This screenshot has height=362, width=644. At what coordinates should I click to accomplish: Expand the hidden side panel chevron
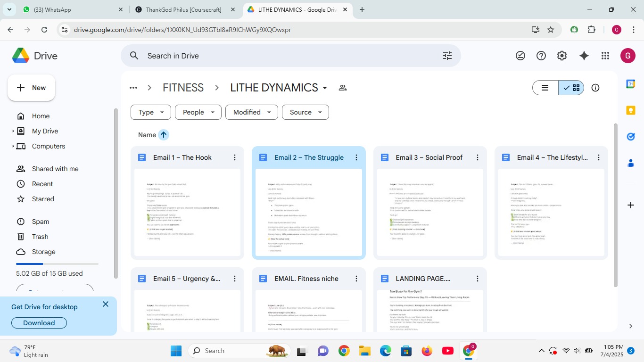point(631,326)
